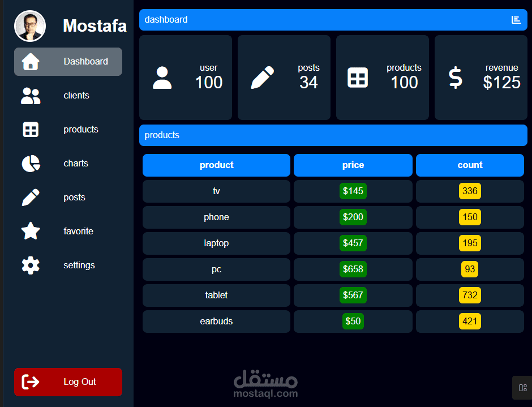
Task: Open settings via the gear icon
Action: [x=30, y=265]
